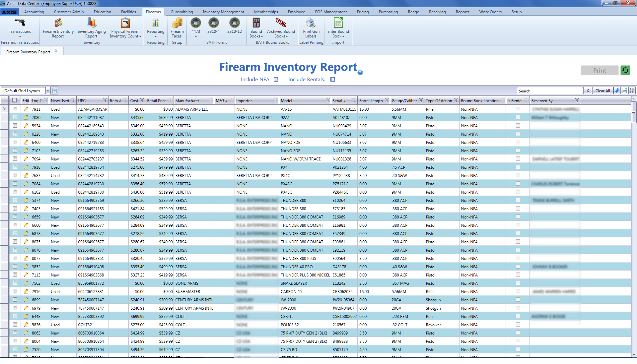The width and height of the screenshot is (637, 364).
Task: Open the Default Grid Layout dropdown
Action: coord(48,91)
